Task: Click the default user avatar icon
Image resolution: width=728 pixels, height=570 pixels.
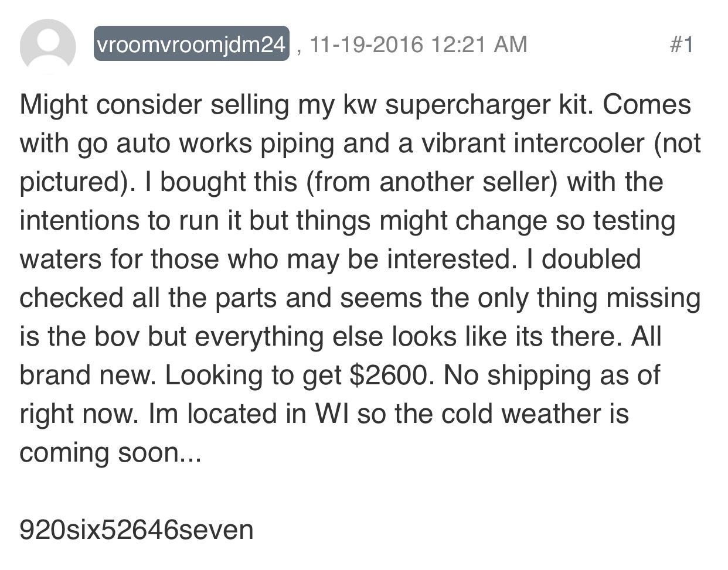Action: click(x=47, y=46)
